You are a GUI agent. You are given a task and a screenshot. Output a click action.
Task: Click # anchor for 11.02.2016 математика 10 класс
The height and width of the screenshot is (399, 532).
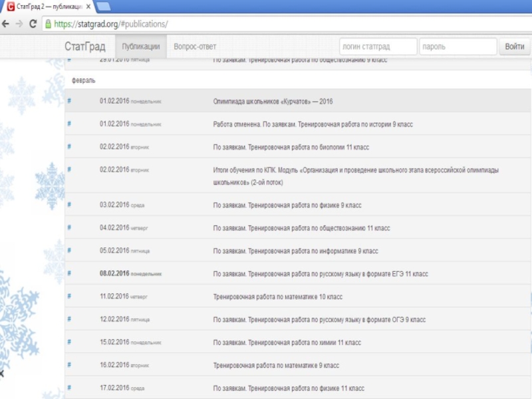tap(69, 297)
